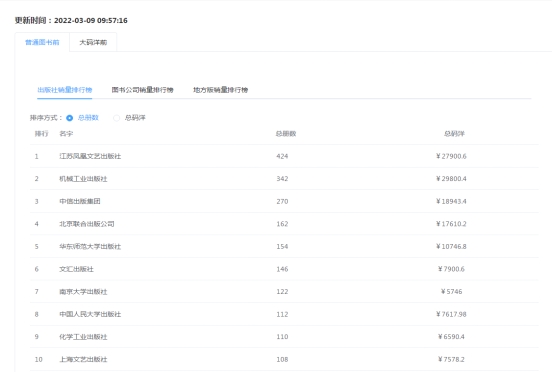Click the volume count 154

click(x=282, y=246)
